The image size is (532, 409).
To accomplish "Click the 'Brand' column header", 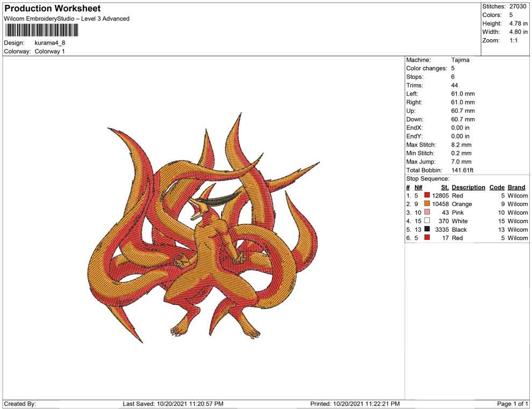I will pyautogui.click(x=516, y=187).
